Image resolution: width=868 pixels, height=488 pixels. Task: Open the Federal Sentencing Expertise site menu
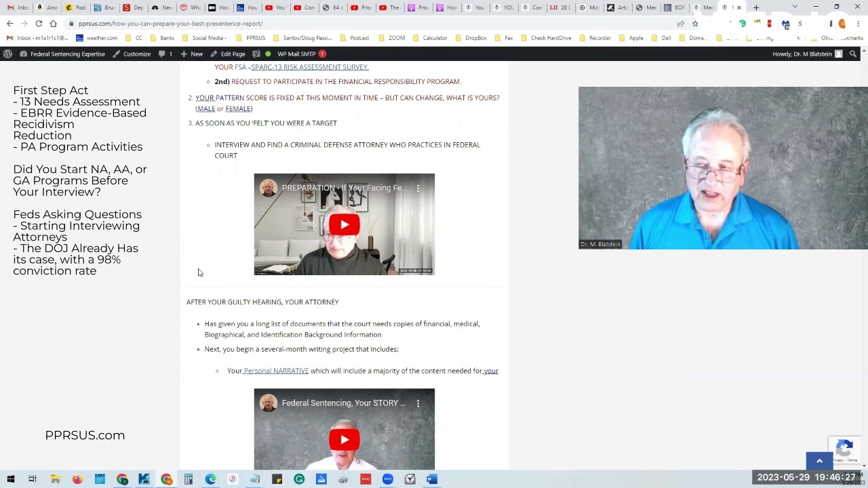click(x=62, y=54)
